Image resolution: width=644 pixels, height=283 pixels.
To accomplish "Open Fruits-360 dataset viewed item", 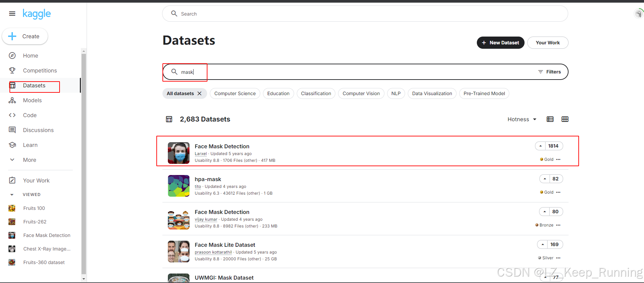I will click(44, 262).
